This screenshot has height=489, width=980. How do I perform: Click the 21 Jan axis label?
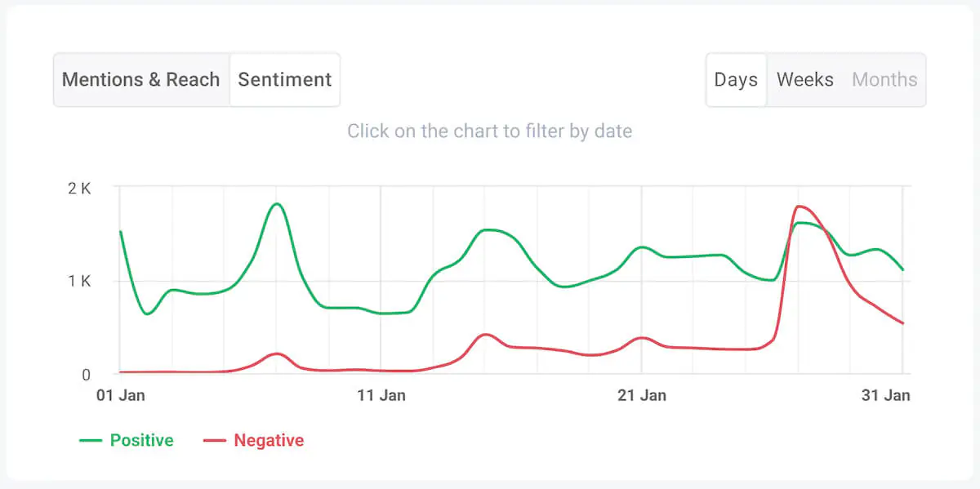point(643,395)
